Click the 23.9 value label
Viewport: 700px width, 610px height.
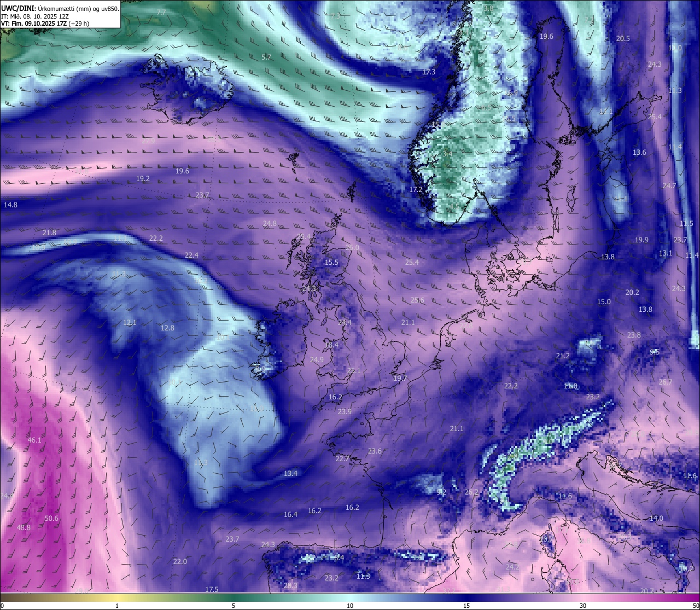point(345,411)
